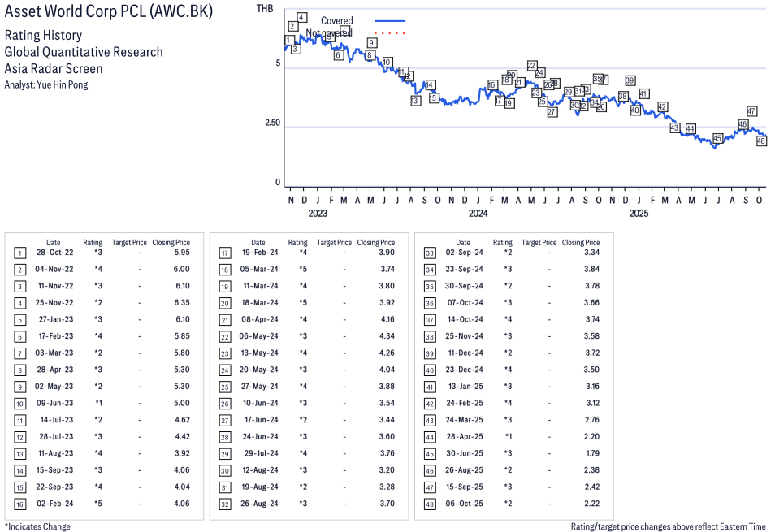Click the analyst name Yue Hin Pong
The height and width of the screenshot is (532, 775).
(62, 84)
